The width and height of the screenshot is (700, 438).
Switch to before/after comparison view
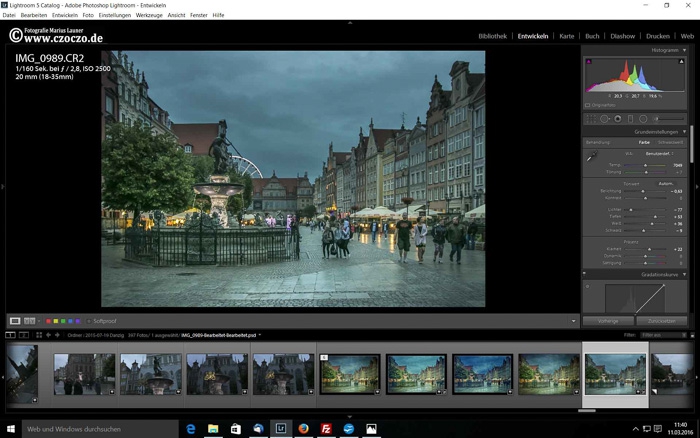click(30, 321)
